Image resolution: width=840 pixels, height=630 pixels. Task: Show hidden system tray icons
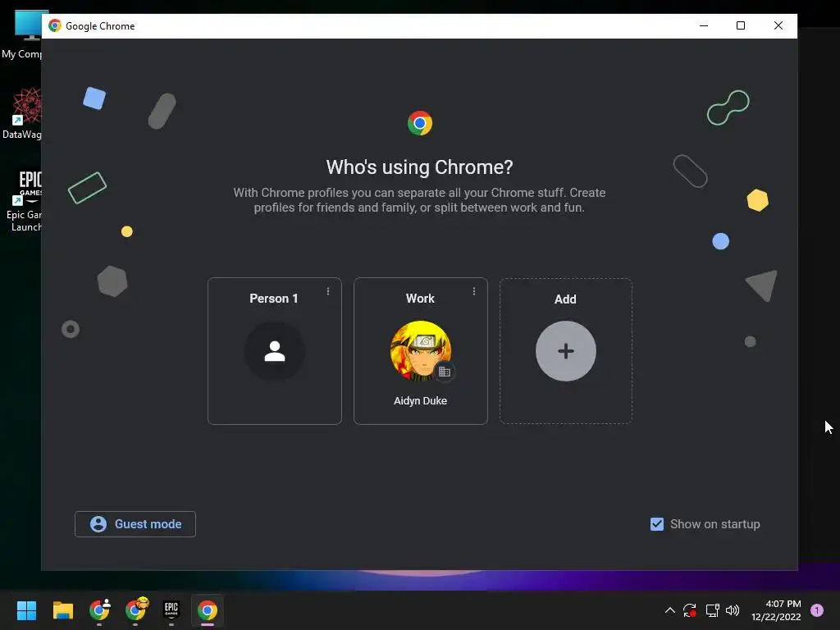[x=669, y=610]
